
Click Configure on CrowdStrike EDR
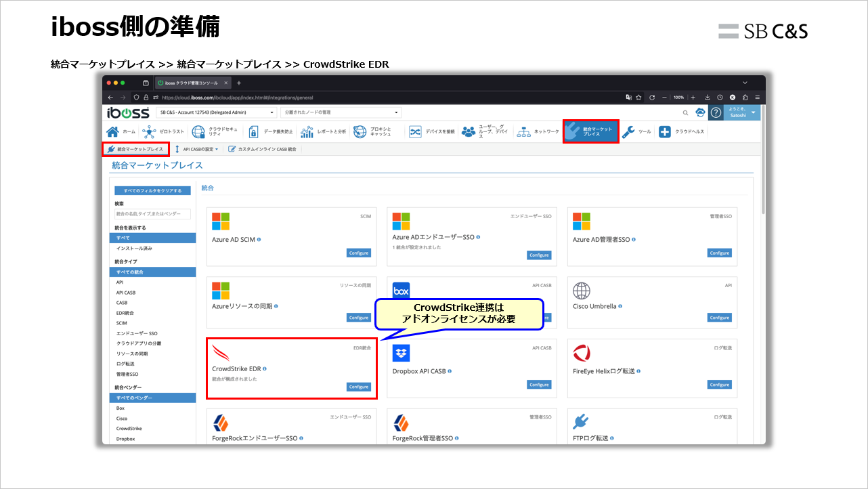358,387
